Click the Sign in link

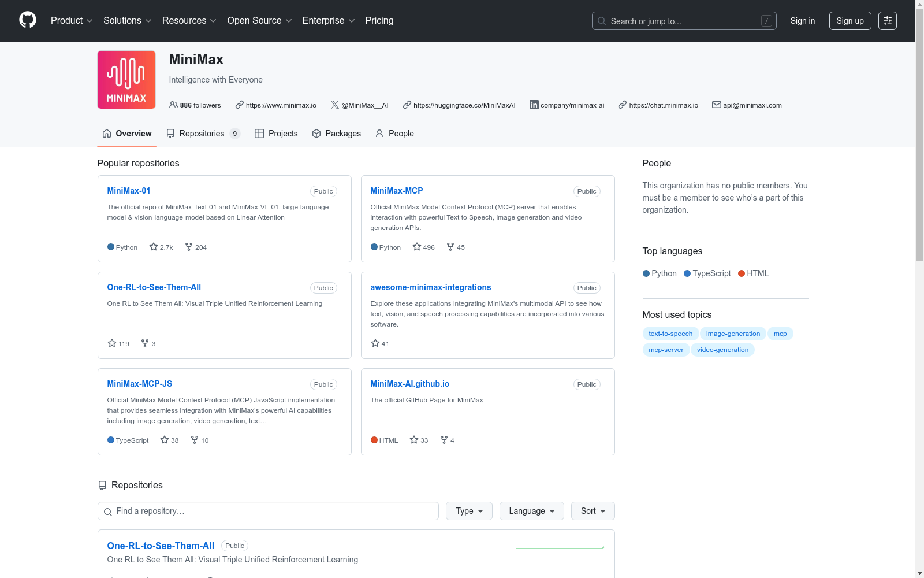[x=803, y=21]
